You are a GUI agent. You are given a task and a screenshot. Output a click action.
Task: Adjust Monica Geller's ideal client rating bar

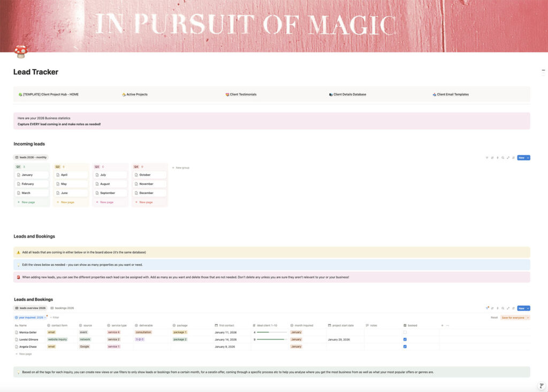click(270, 332)
